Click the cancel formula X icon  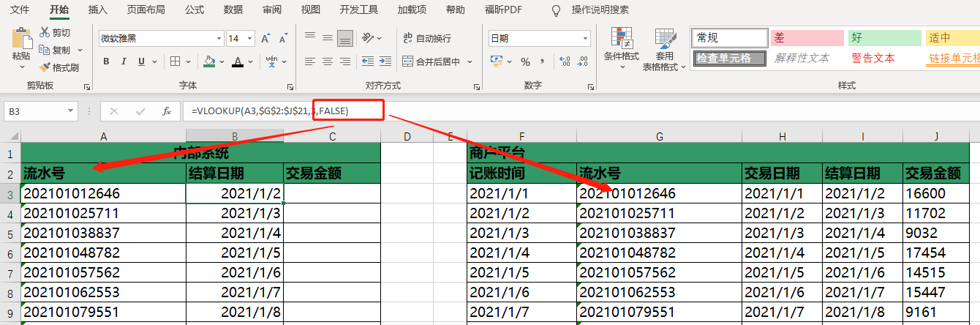(x=114, y=111)
